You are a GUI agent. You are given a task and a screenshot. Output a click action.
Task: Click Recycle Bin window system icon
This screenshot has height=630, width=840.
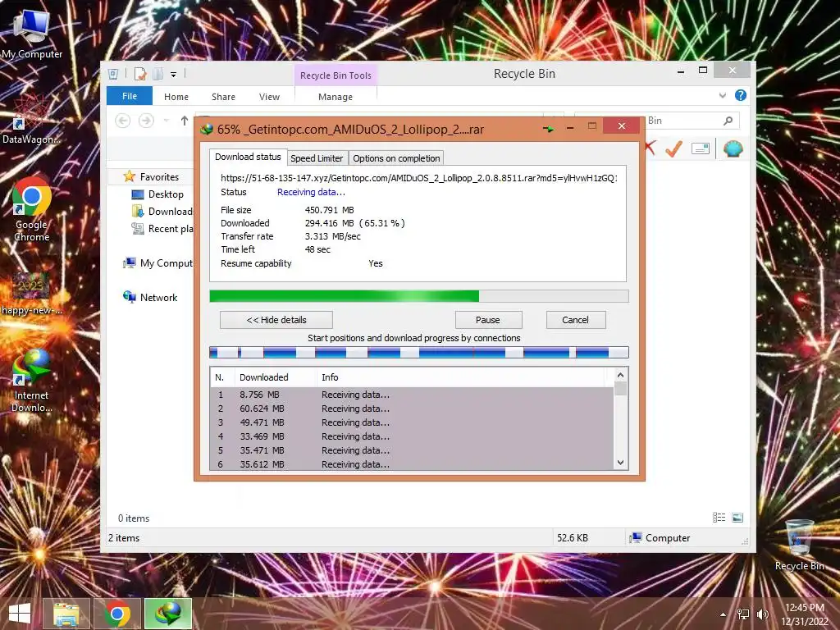(x=113, y=74)
